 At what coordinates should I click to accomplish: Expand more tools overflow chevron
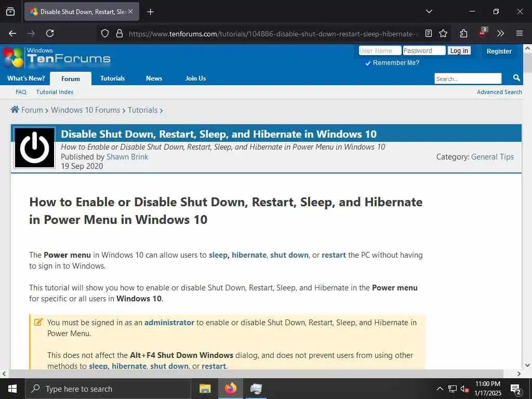pos(500,33)
